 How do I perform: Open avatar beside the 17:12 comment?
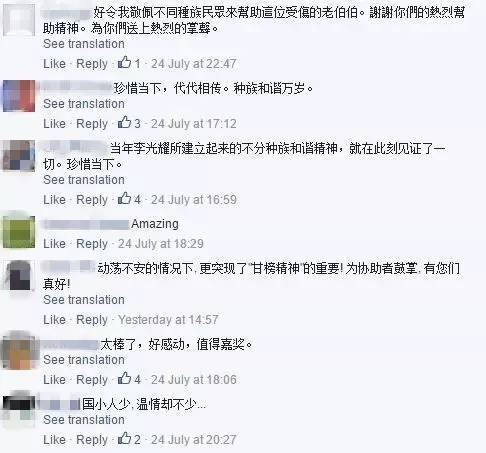[x=19, y=96]
